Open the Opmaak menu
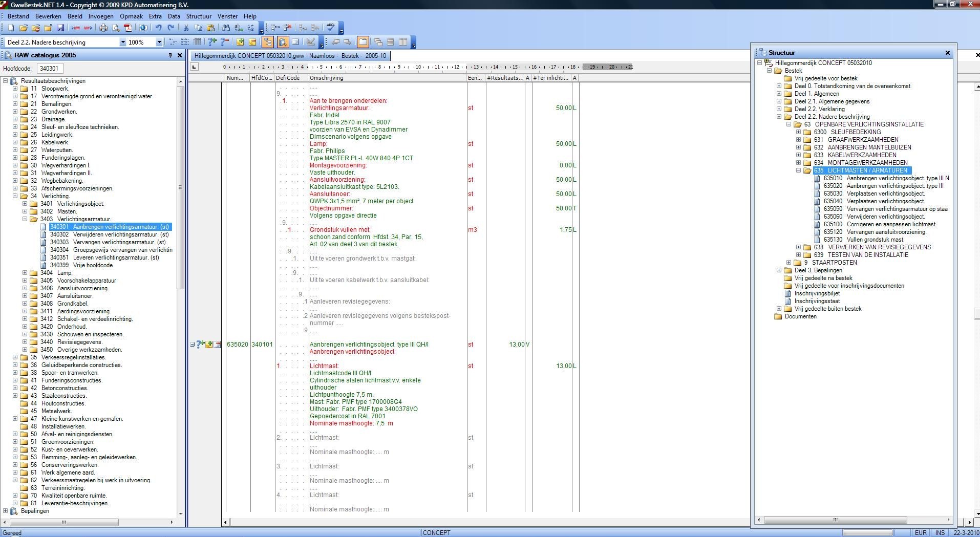980x537 pixels. coord(131,16)
